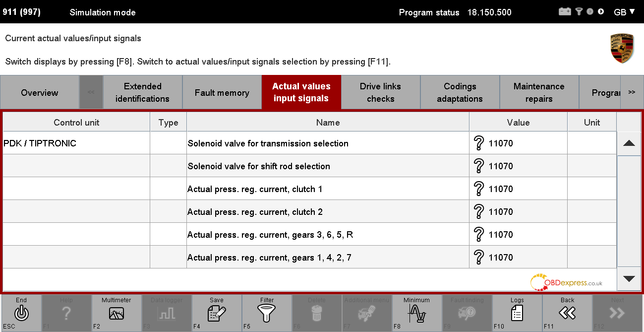The image size is (644, 332).
Task: Open the Extended identifications tab
Action: (143, 92)
